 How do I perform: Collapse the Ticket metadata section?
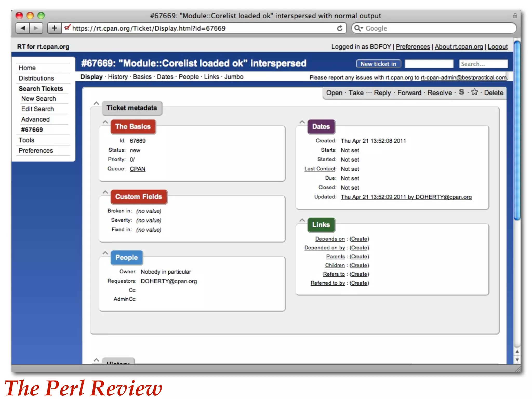pos(96,103)
